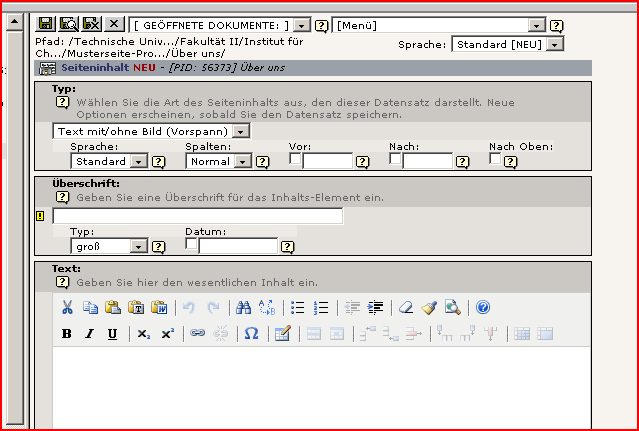
Task: Click the paste from Word icon
Action: 159,308
